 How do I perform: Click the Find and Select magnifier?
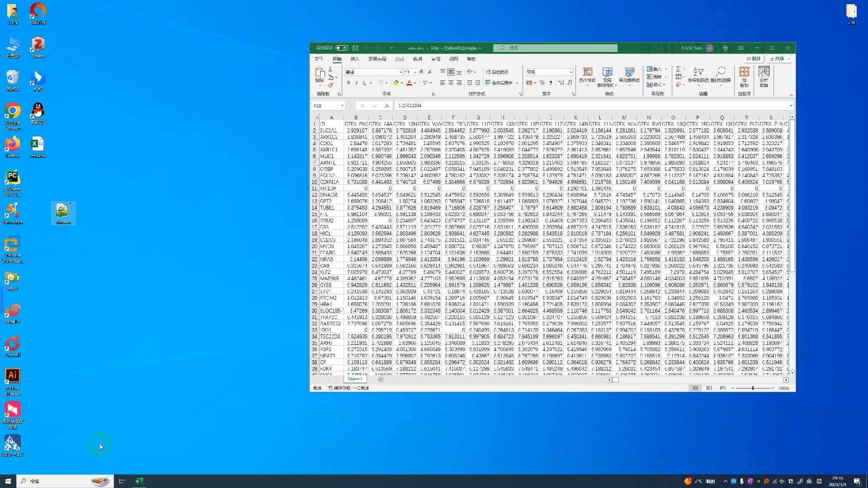720,75
